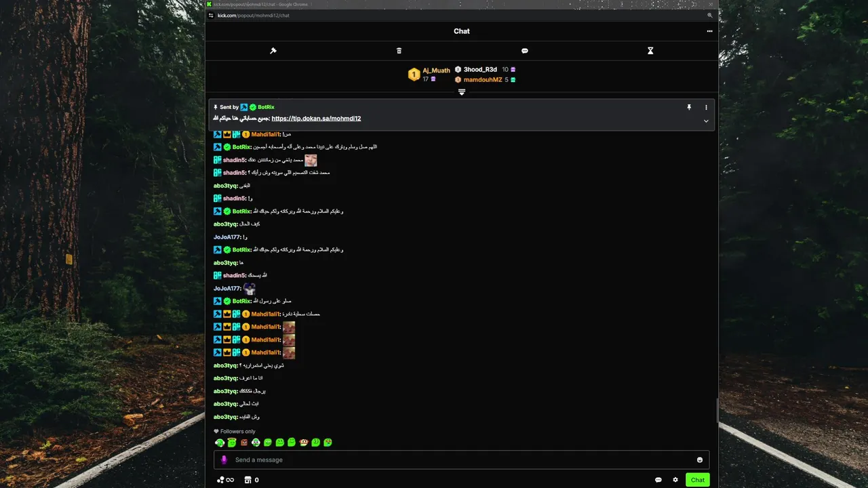Open the moderation gavel icon in chat toolbar

(x=273, y=51)
